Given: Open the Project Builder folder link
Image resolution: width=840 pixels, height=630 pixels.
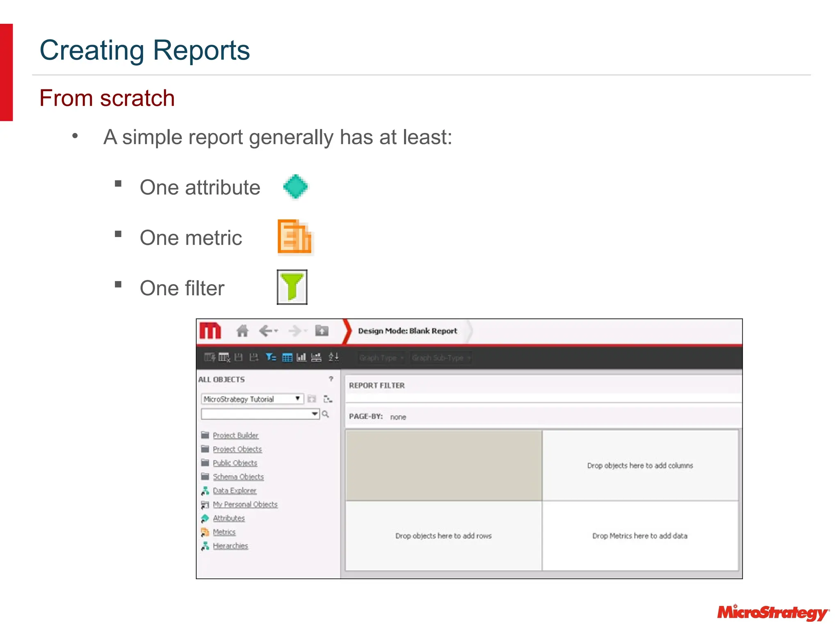Looking at the screenshot, I should (235, 435).
